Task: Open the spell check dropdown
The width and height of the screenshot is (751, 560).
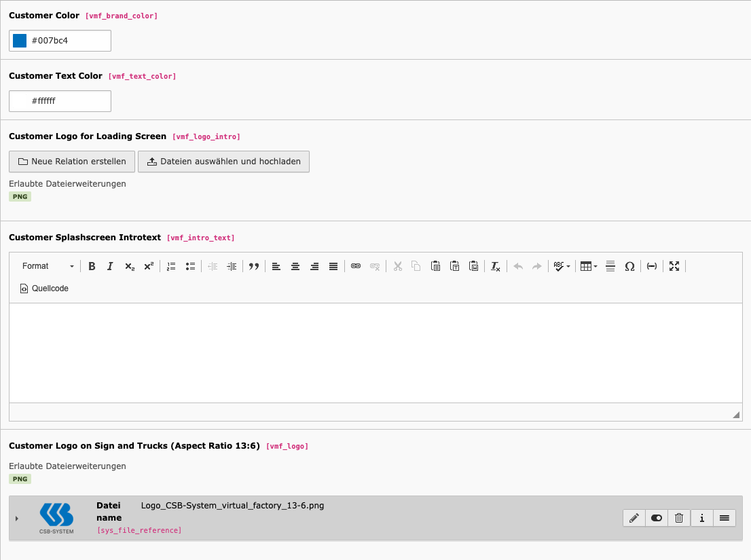Action: [562, 267]
